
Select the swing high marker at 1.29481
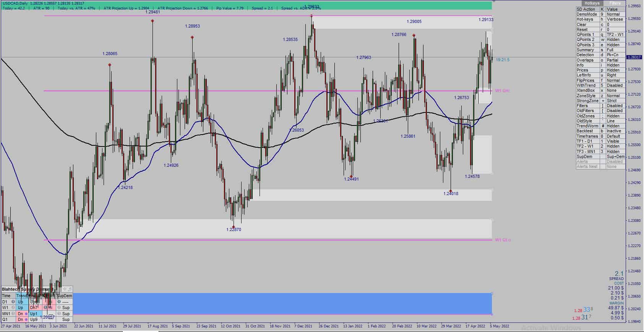click(152, 21)
